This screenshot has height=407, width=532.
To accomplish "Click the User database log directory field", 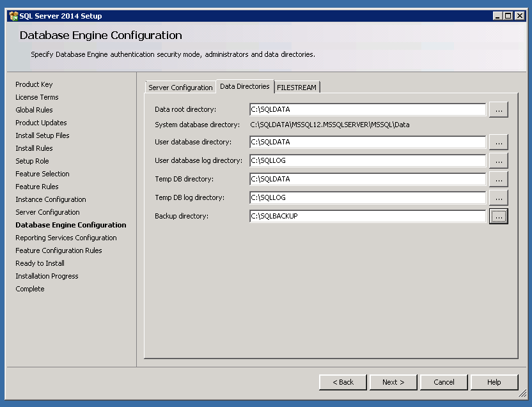I will pos(368,160).
